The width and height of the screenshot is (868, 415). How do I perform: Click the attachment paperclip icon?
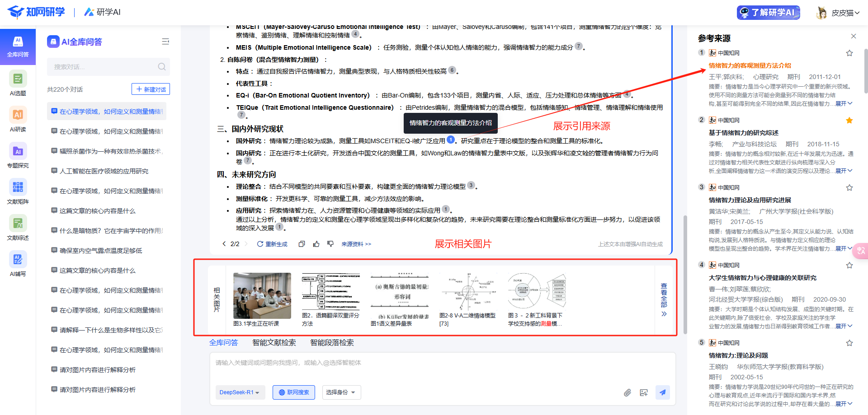point(627,392)
